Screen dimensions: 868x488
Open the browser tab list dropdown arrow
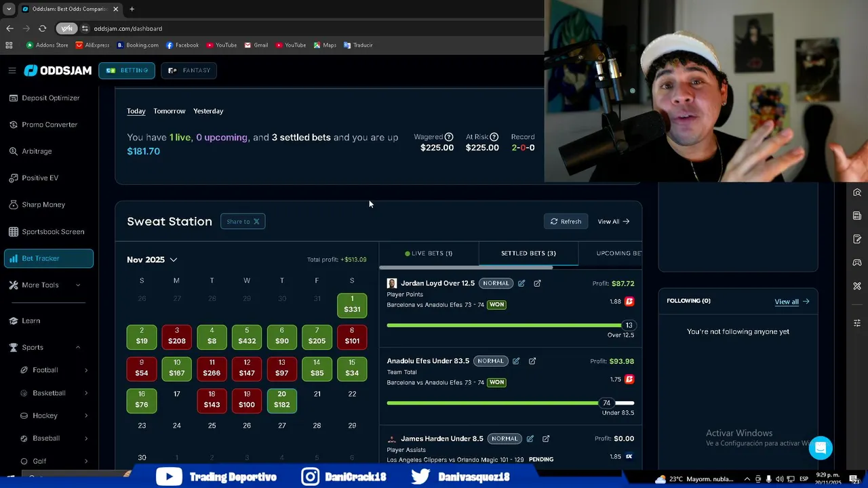[x=9, y=9]
